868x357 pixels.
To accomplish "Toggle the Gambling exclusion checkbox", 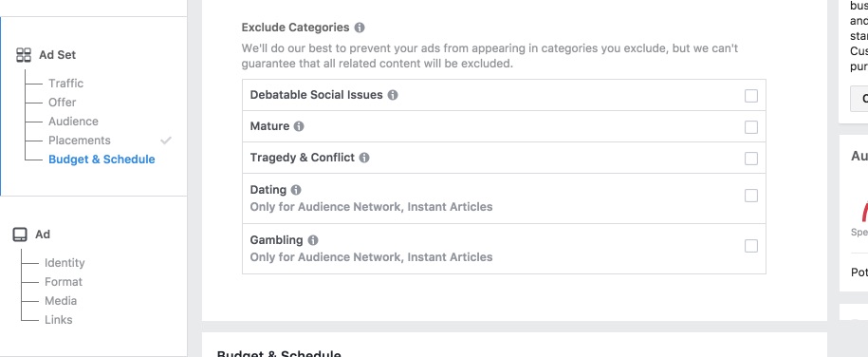I will [751, 246].
